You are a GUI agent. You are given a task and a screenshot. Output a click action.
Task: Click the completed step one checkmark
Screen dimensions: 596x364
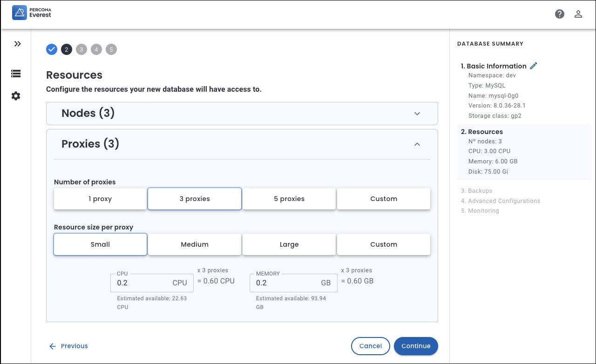[52, 49]
